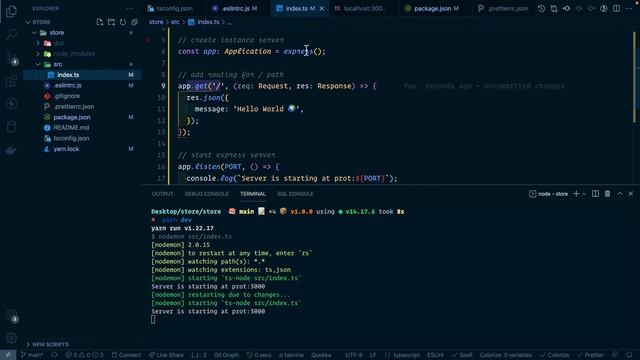Screen dimensions: 640x360
Task: Expand the dist folder
Action: point(38,43)
